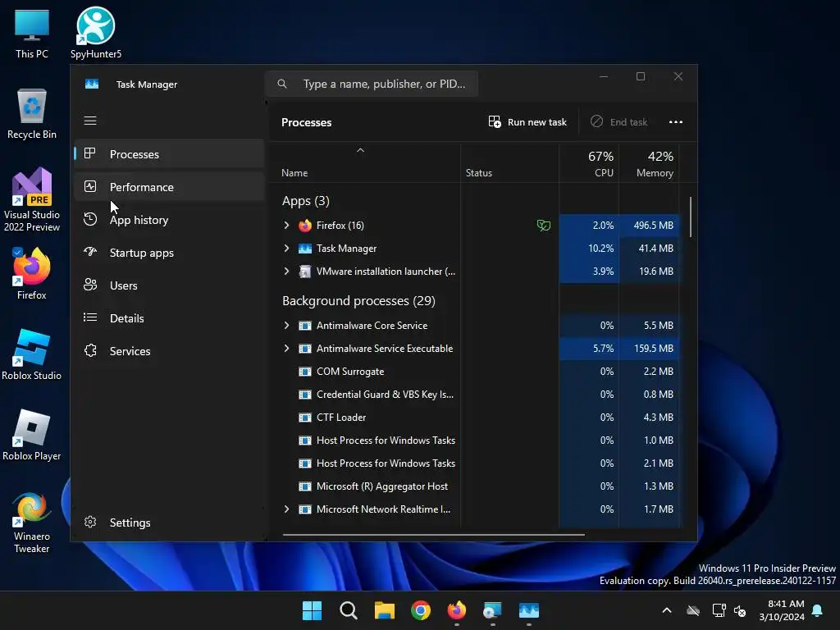This screenshot has height=630, width=840.
Task: Click the process search field
Action: 372,84
